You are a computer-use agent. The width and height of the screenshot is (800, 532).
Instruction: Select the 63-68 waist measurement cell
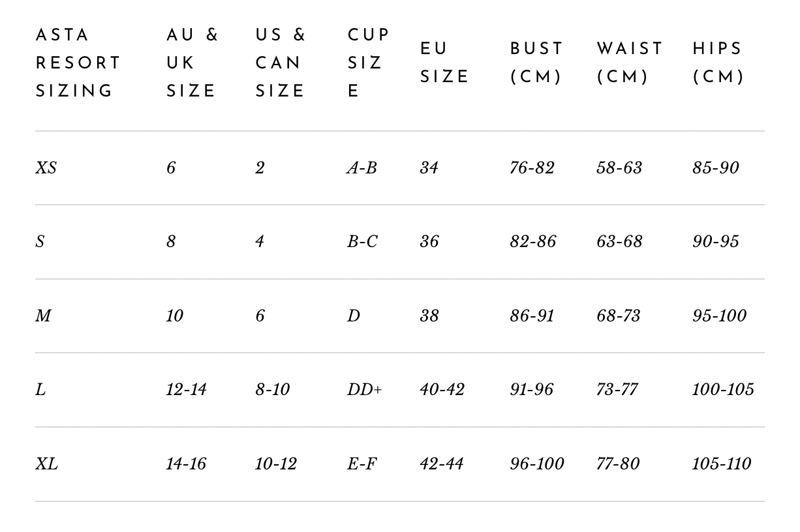click(619, 242)
